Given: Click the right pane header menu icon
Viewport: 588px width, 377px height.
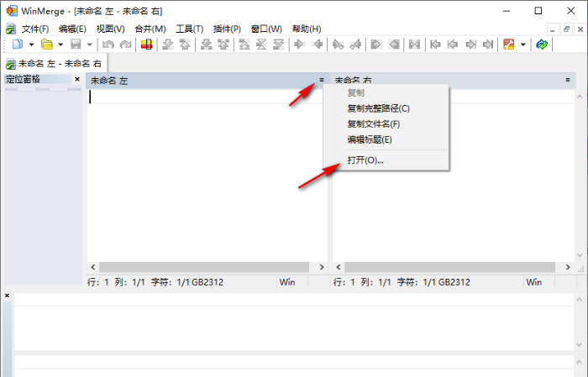Looking at the screenshot, I should pyautogui.click(x=568, y=80).
